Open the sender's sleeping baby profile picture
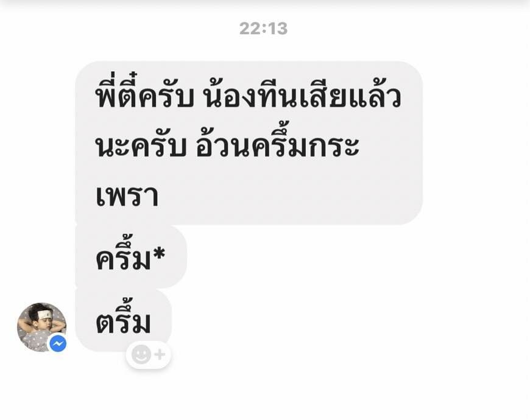The image size is (530, 420). tap(42, 327)
